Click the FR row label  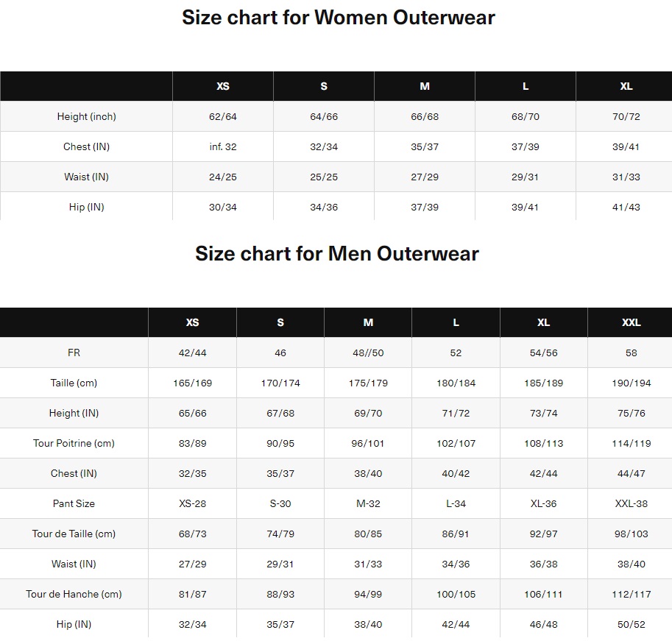(x=74, y=353)
